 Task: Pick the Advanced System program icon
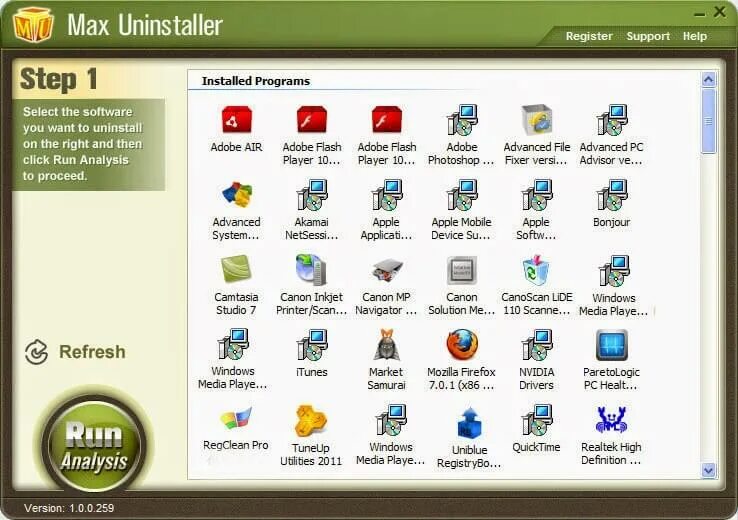(236, 210)
